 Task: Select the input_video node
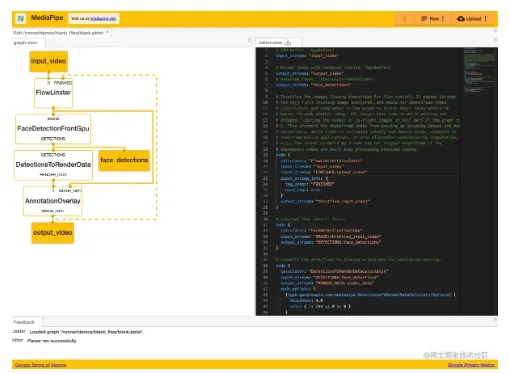point(48,61)
